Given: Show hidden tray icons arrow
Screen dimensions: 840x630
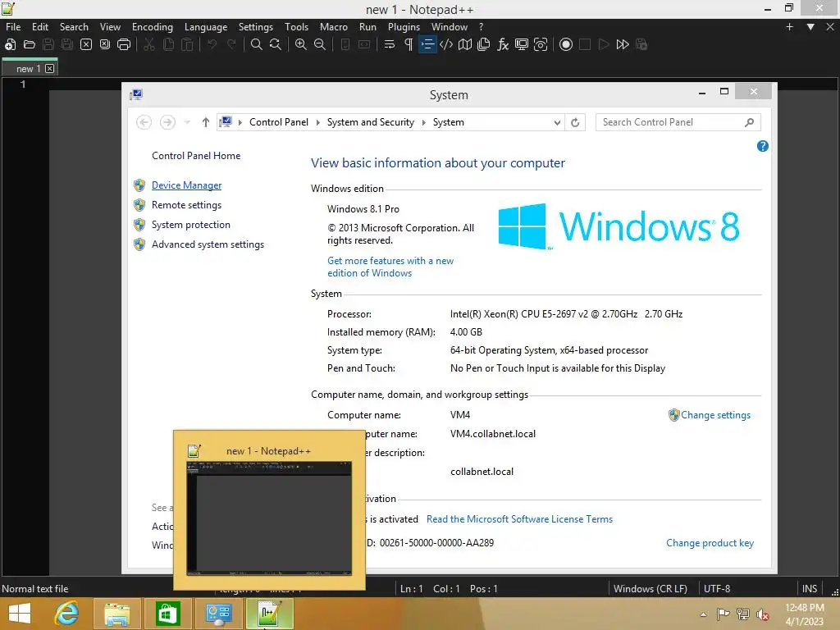Looking at the screenshot, I should (703, 614).
